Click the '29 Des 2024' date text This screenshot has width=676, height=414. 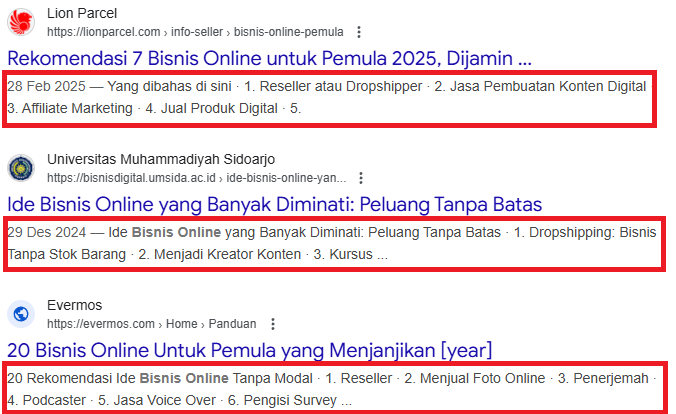[x=47, y=232]
